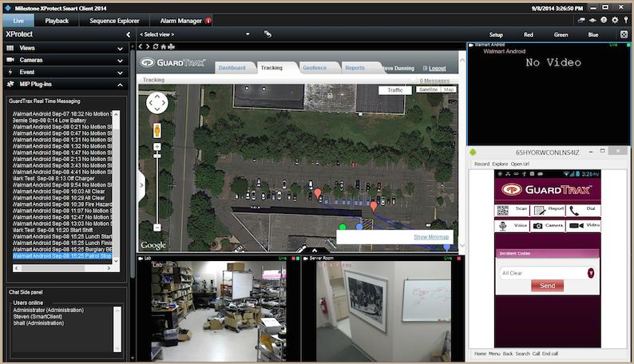Click the status indicator icon left of the help icon
634x364 pixels.
(x=592, y=20)
